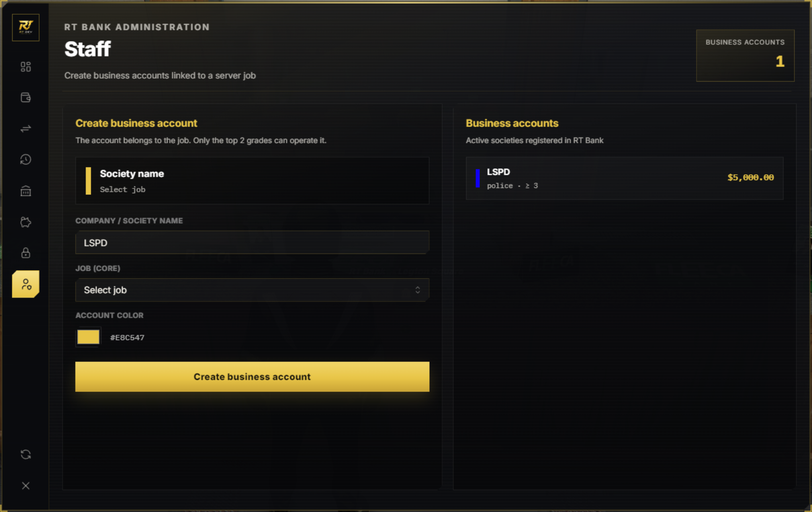Click the dropdown chevron arrows on Job field

click(418, 290)
